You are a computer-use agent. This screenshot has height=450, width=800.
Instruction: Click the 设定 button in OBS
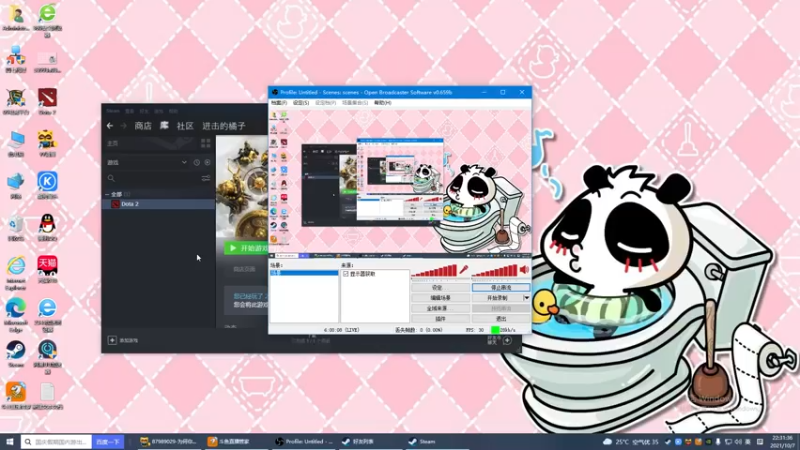440,288
